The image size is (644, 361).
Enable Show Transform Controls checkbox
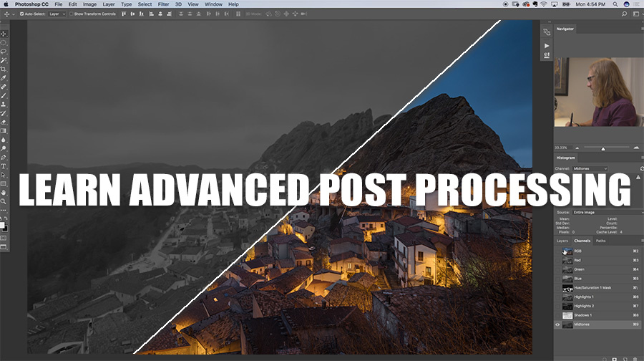72,14
